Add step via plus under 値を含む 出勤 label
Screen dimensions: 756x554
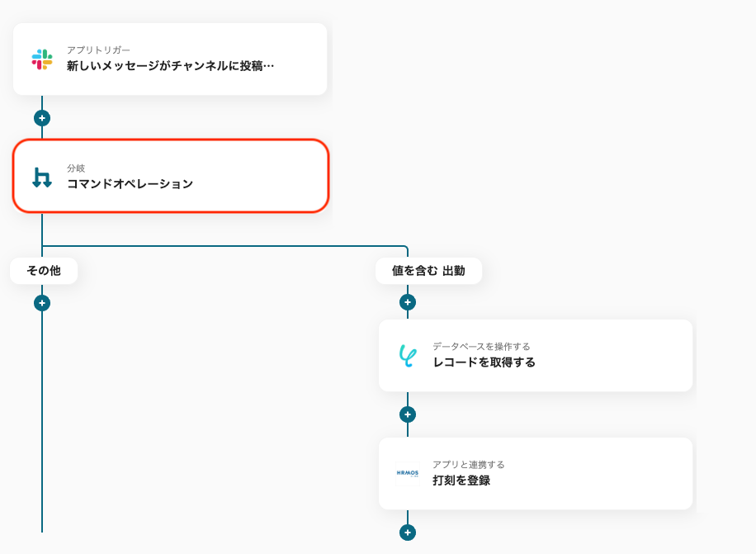[408, 302]
